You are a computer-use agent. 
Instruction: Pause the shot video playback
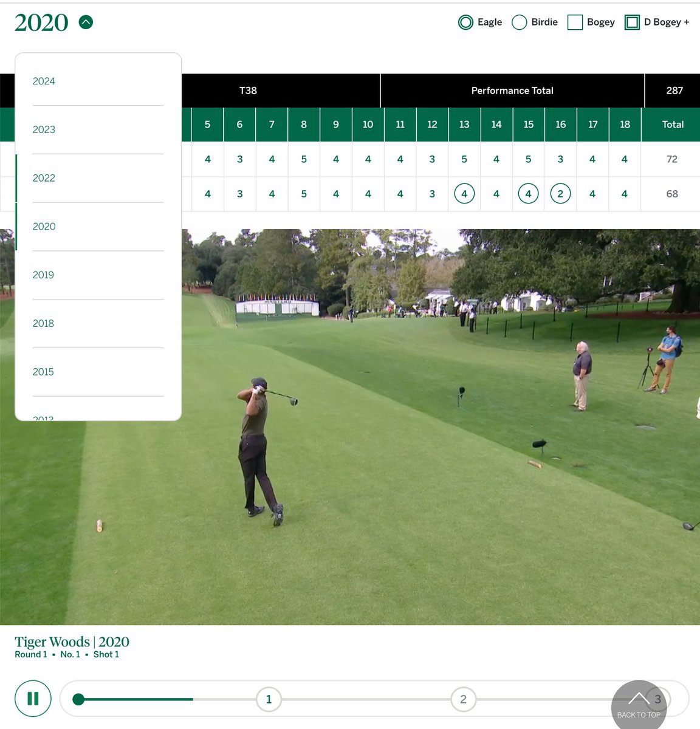click(x=33, y=699)
